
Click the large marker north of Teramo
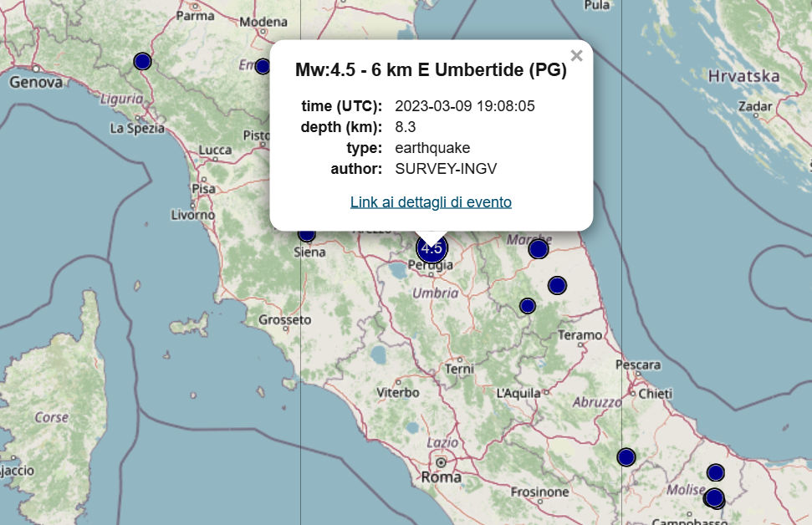pos(557,286)
